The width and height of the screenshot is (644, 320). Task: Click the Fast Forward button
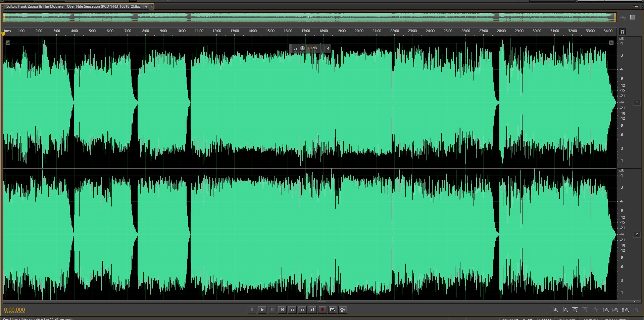tap(302, 310)
